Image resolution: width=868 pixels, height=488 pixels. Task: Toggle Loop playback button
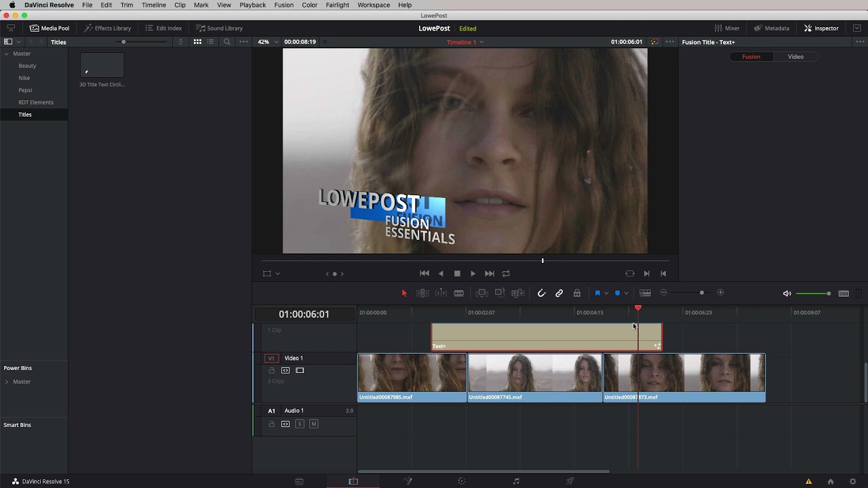tap(506, 273)
